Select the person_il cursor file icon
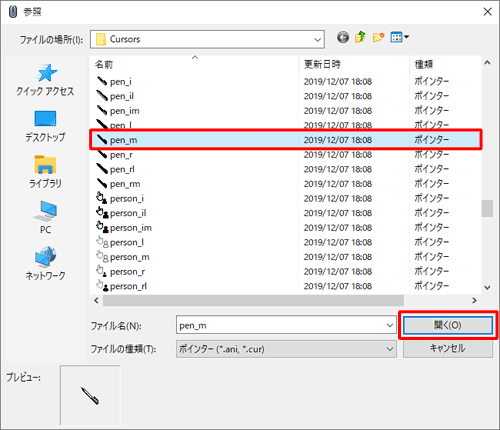Viewport: 500px width, 430px height. (x=102, y=213)
